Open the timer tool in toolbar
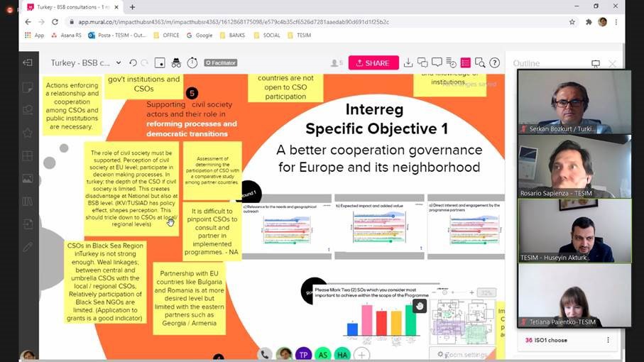 (x=192, y=62)
